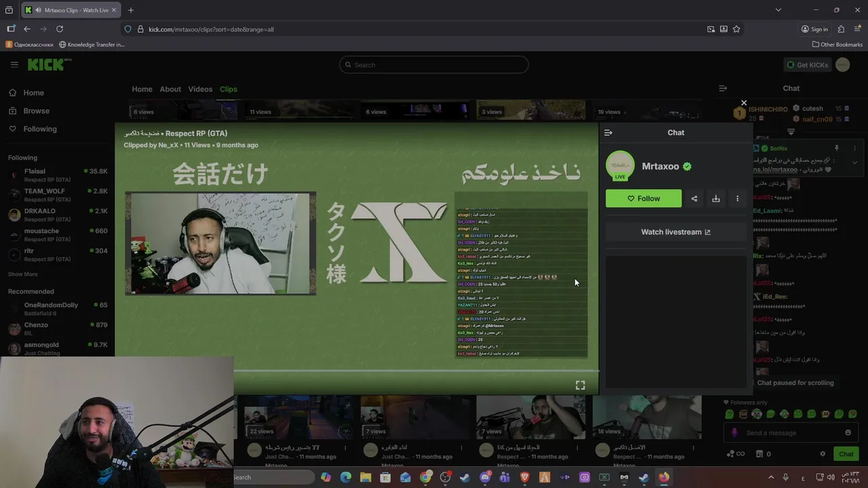Insert the first green emote in quick bar
Screen dimensions: 868x488
pyautogui.click(x=729, y=414)
